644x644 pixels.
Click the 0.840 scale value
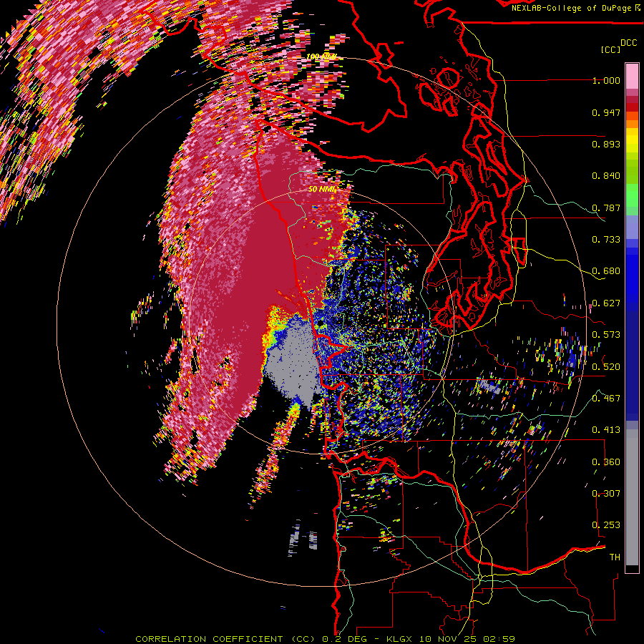click(x=606, y=176)
